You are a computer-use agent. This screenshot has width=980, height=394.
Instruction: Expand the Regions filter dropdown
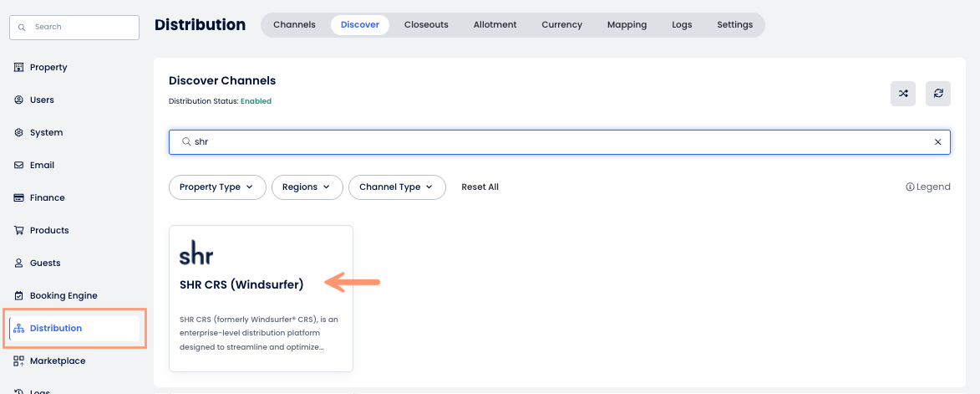(x=307, y=187)
